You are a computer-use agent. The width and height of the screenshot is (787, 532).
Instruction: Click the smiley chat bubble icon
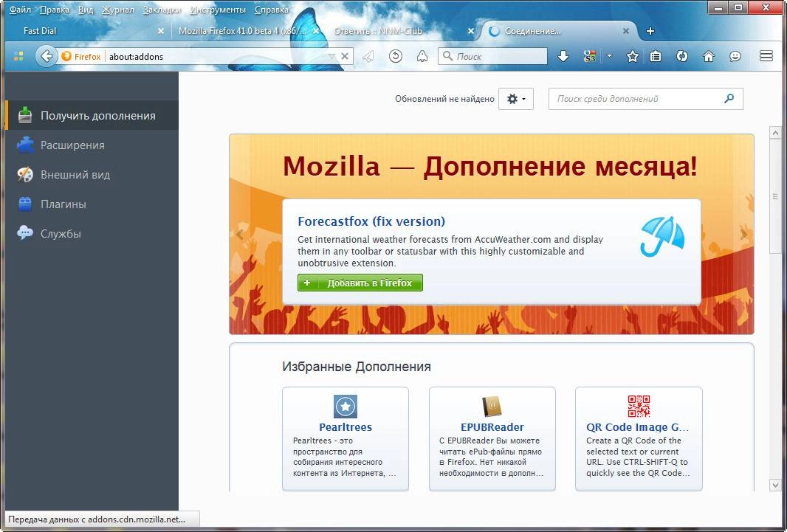[x=735, y=57]
